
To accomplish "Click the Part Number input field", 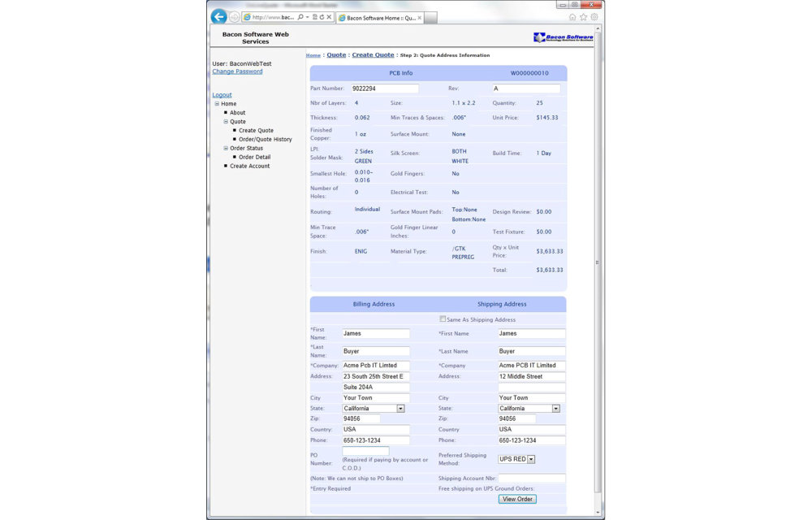I will point(385,89).
